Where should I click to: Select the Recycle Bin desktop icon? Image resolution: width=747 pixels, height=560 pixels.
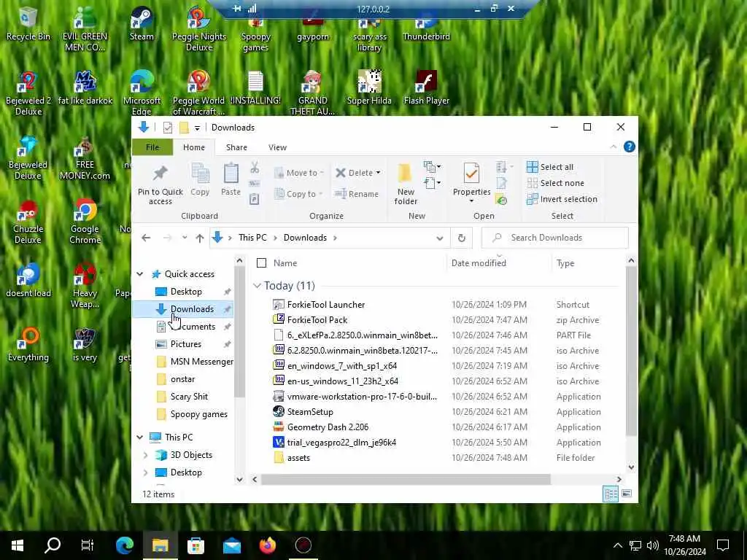pos(28,24)
